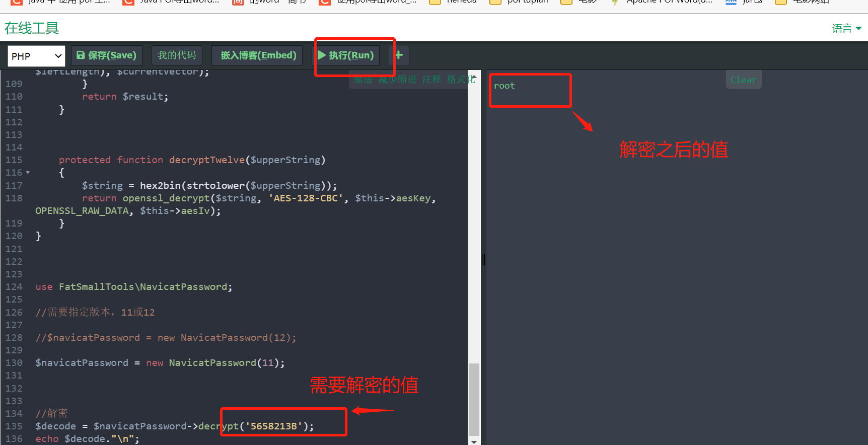Screen dimensions: 868x445
Task: Click the string '5658213B' in line 135
Action: (274, 426)
